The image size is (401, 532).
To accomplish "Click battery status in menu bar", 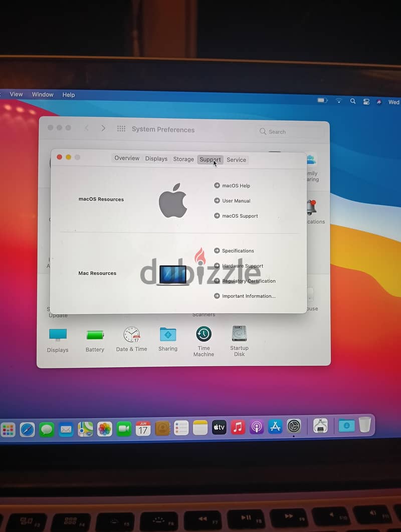I will click(x=322, y=100).
